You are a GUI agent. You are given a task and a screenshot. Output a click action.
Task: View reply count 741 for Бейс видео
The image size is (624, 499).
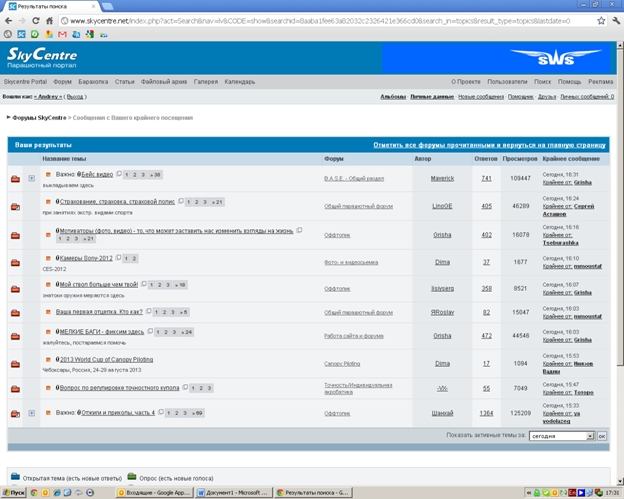pos(486,178)
